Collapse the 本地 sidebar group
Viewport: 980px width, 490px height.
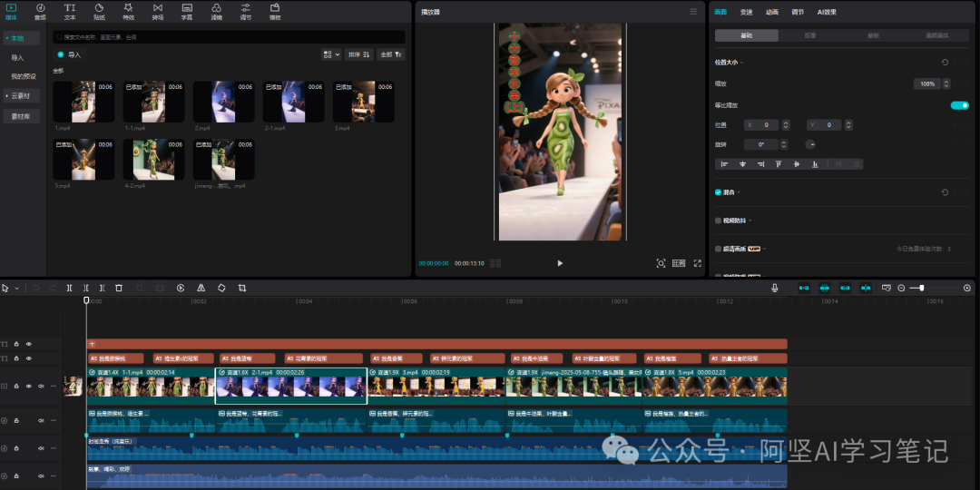pyautogui.click(x=7, y=39)
